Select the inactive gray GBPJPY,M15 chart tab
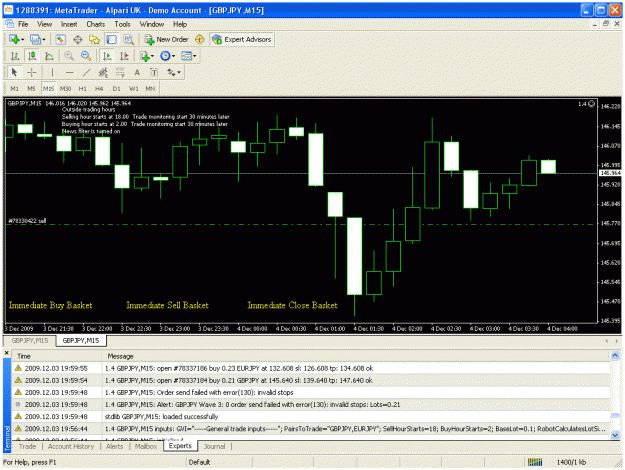The image size is (625, 470). pyautogui.click(x=30, y=340)
